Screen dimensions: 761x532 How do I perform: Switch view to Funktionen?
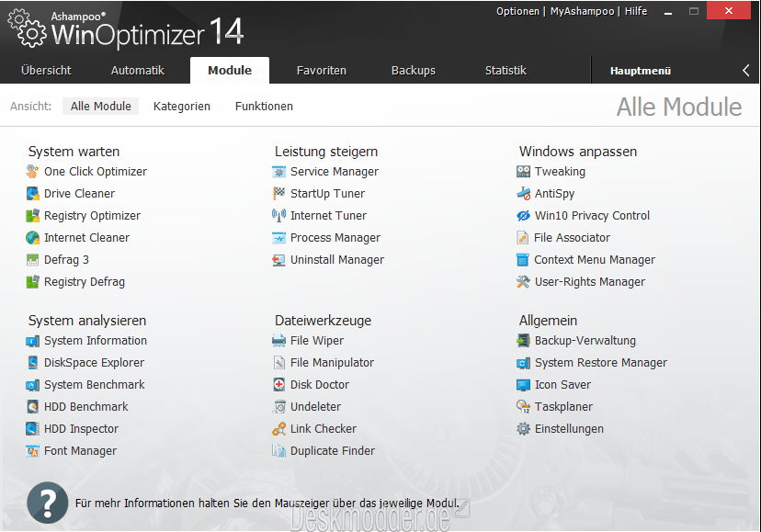point(264,107)
